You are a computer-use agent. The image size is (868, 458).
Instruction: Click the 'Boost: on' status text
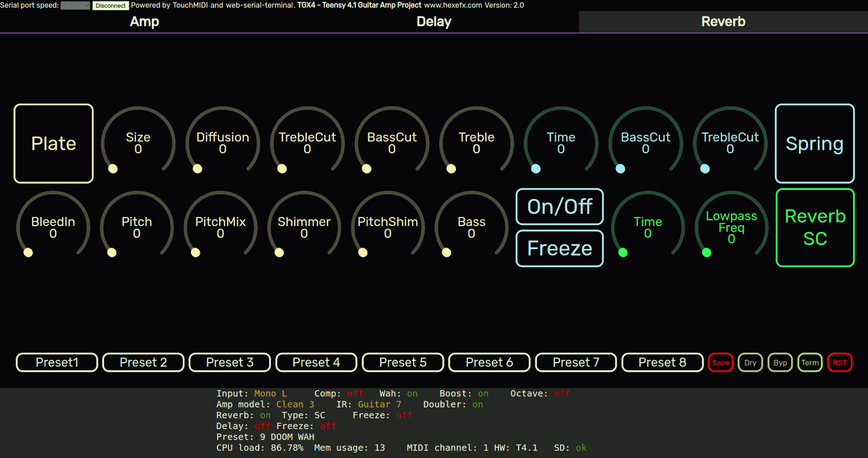tap(464, 393)
